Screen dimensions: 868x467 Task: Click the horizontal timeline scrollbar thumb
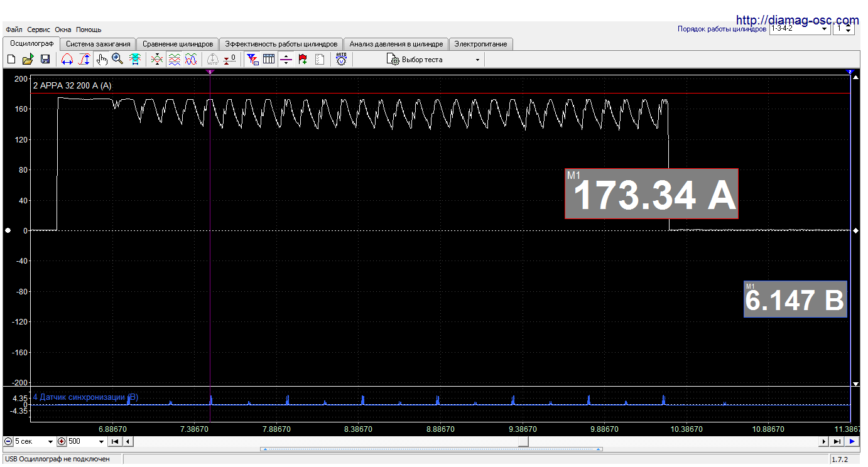pyautogui.click(x=523, y=441)
